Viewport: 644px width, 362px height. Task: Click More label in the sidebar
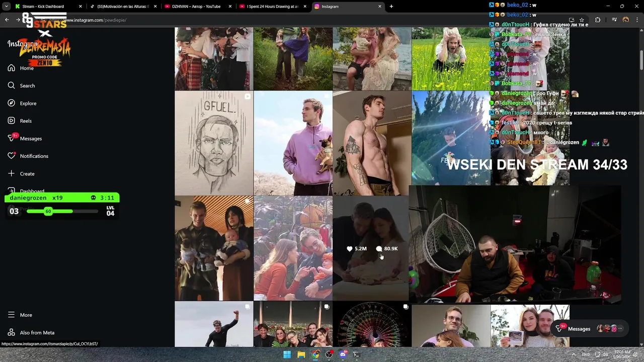pos(26,315)
